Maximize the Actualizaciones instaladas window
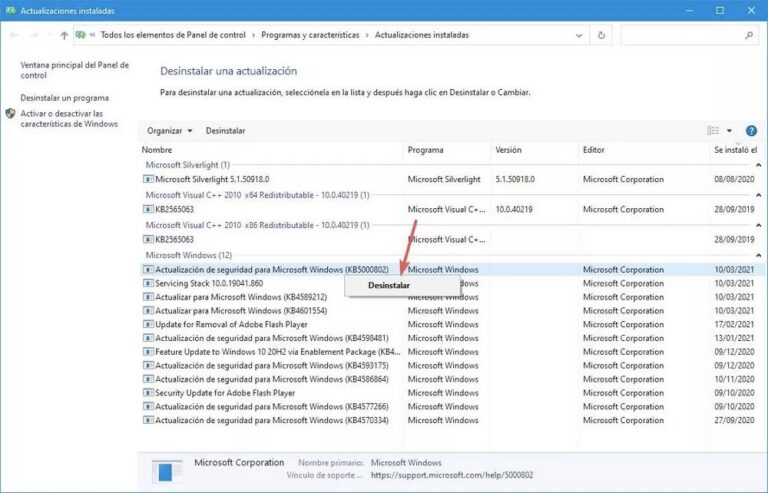The height and width of the screenshot is (493, 768). [x=720, y=10]
